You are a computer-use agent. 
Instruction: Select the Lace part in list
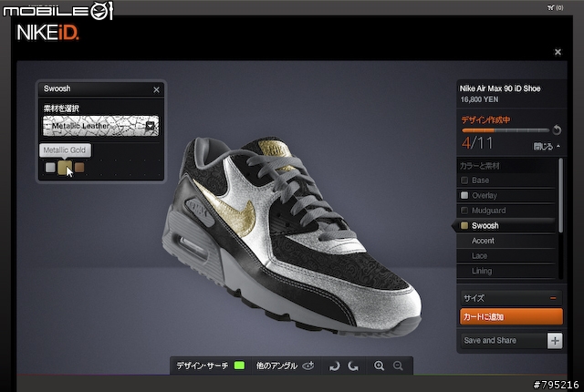click(x=506, y=256)
